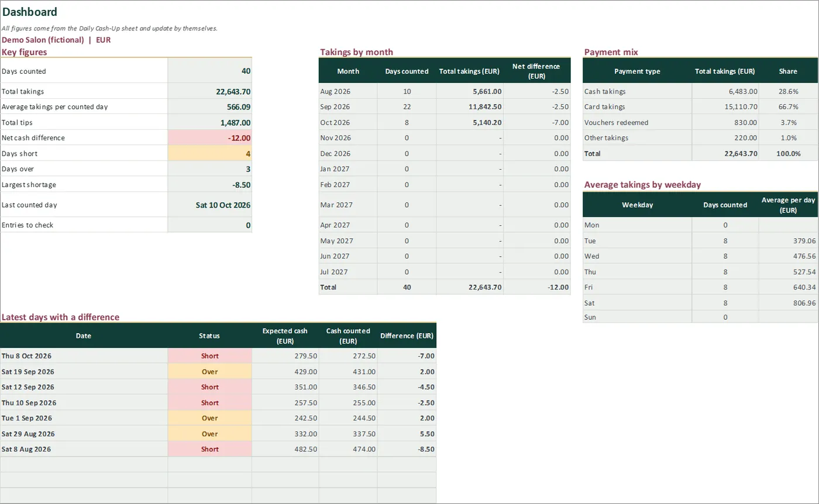Click the "Weekday" column header
This screenshot has width=819, height=504.
(x=637, y=205)
